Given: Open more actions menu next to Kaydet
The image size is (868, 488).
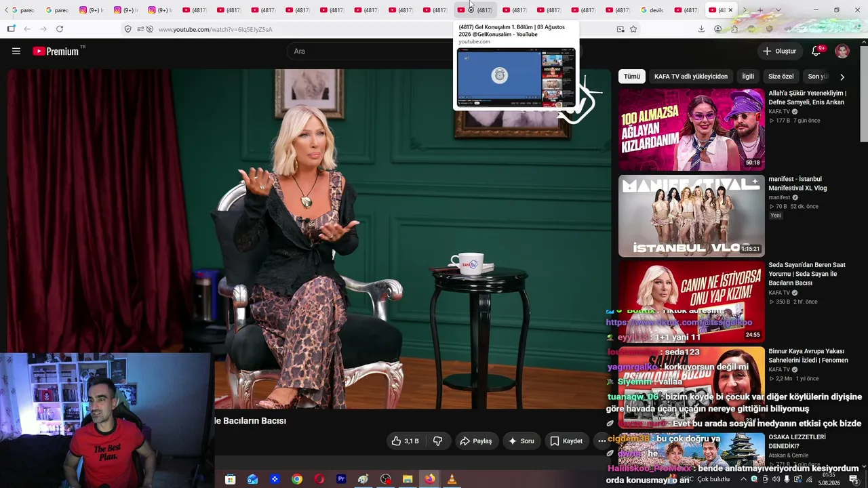Looking at the screenshot, I should pos(601,441).
